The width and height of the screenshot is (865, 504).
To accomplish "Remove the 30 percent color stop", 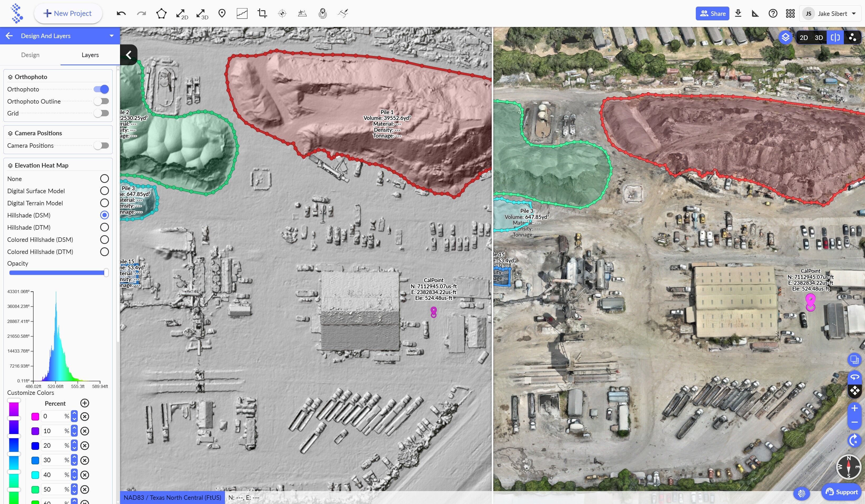I will point(84,460).
